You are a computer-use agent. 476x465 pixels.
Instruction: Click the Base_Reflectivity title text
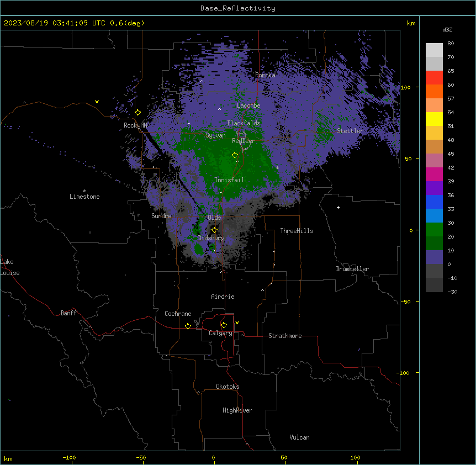(238, 8)
